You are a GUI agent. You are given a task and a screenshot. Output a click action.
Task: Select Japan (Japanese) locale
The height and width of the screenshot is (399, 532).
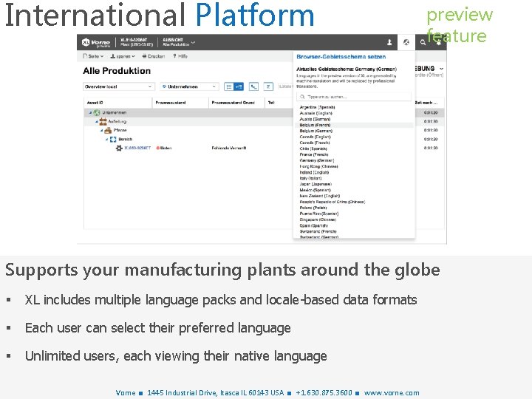316,184
